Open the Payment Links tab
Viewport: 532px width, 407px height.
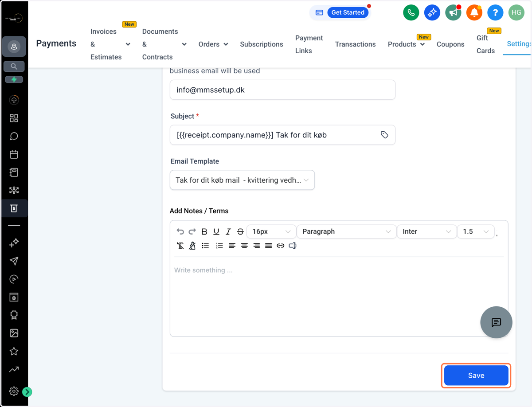309,44
